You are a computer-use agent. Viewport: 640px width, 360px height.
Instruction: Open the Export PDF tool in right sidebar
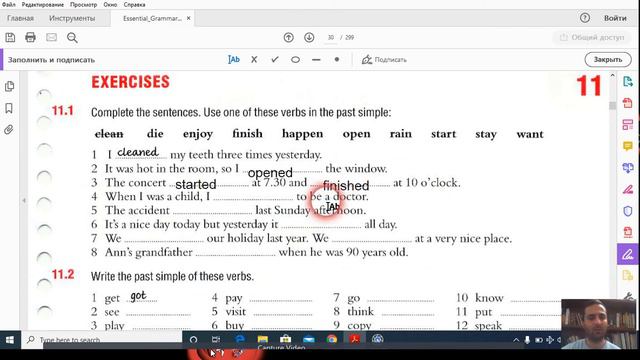click(x=628, y=81)
